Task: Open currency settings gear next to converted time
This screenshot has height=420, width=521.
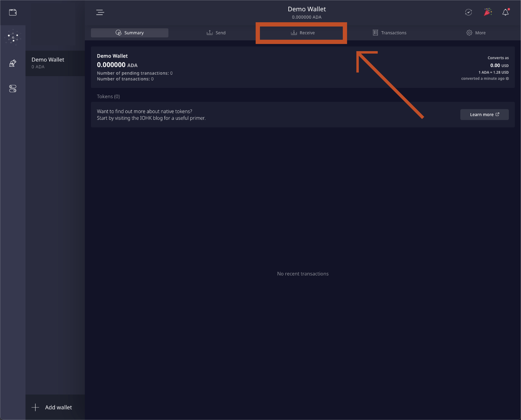Action: point(507,78)
